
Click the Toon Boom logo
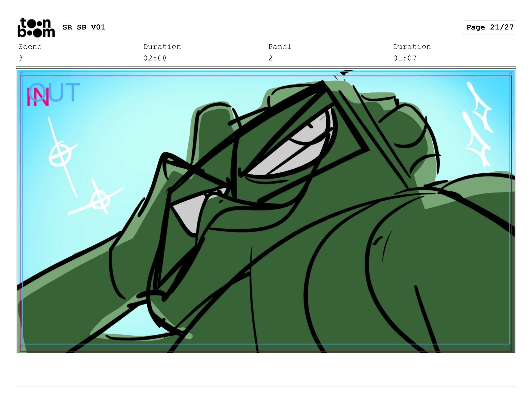[36, 28]
